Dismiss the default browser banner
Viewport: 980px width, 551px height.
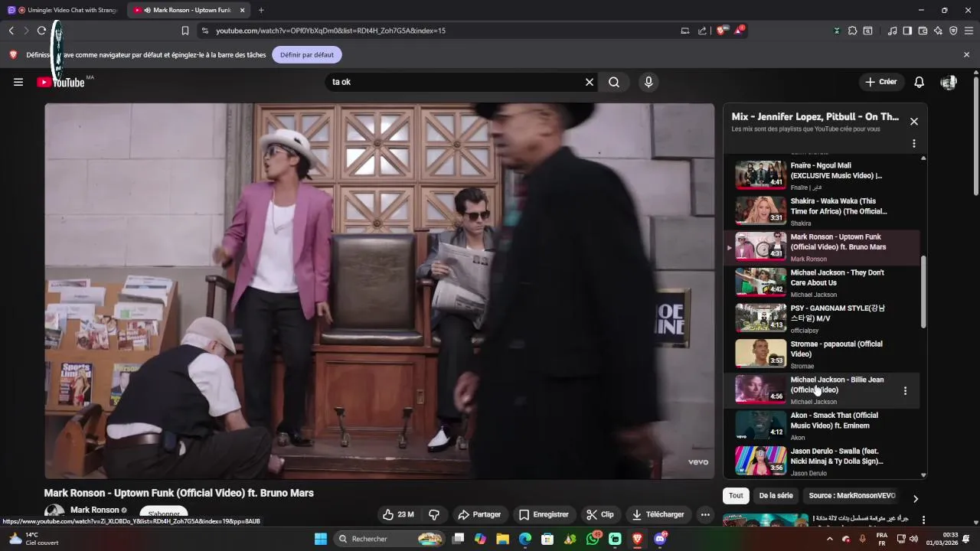pyautogui.click(x=966, y=55)
